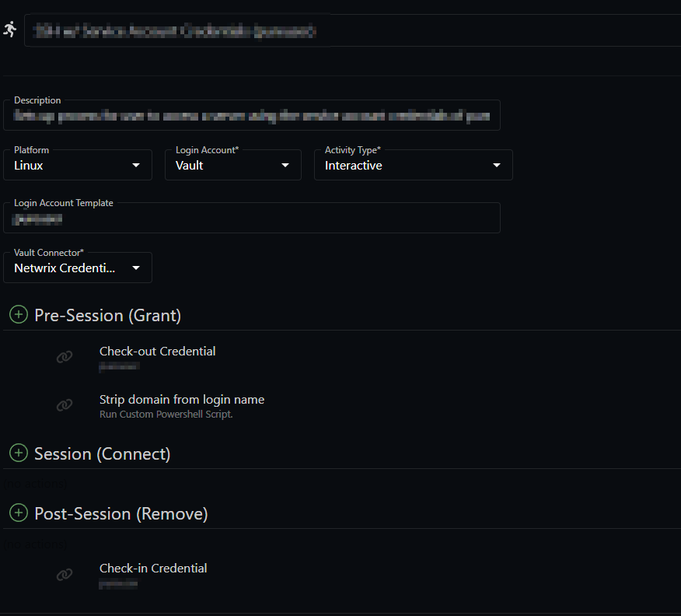Add a Post-Session (Remove) action with plus icon
This screenshot has height=616, width=681.
click(x=18, y=513)
